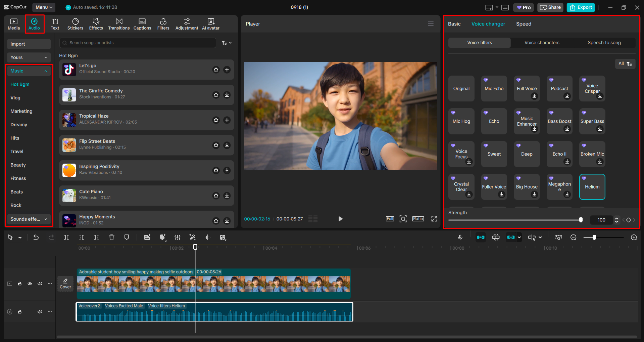The height and width of the screenshot is (342, 644).
Task: Expand the Sounds effects category
Action: pos(29,219)
